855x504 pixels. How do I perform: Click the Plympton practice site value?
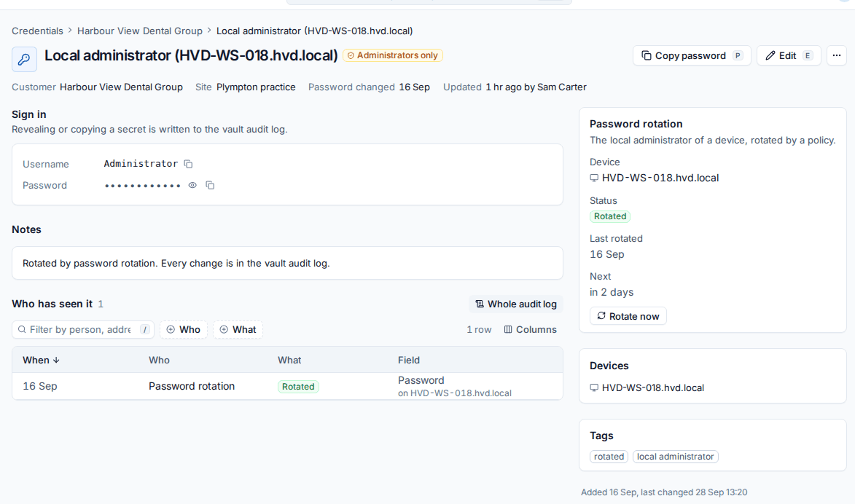click(x=256, y=87)
